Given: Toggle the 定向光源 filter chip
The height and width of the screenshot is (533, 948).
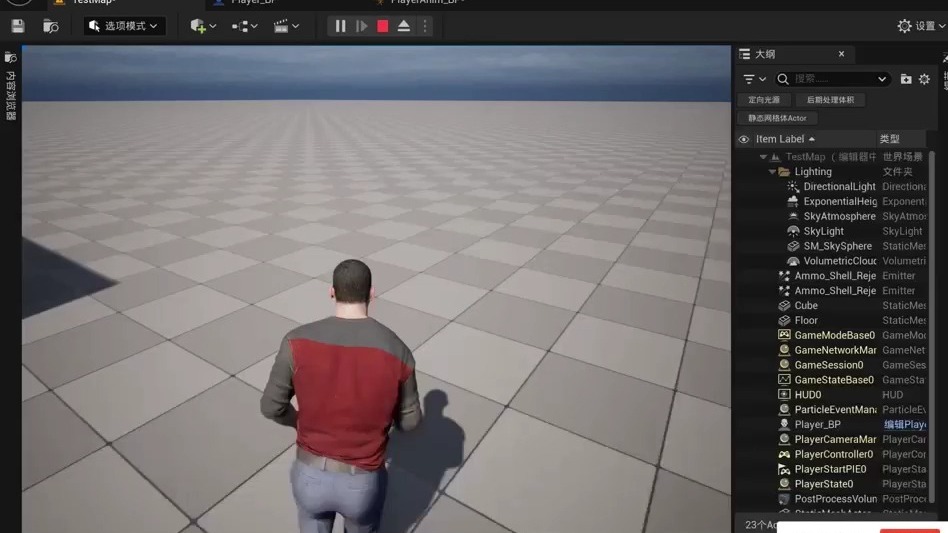Looking at the screenshot, I should click(764, 100).
